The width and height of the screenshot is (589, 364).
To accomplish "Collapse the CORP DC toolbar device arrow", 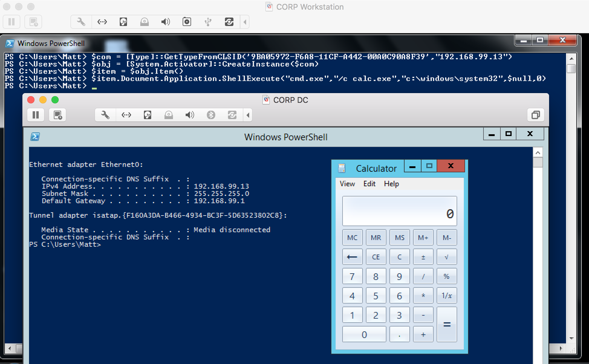I will pyautogui.click(x=248, y=115).
